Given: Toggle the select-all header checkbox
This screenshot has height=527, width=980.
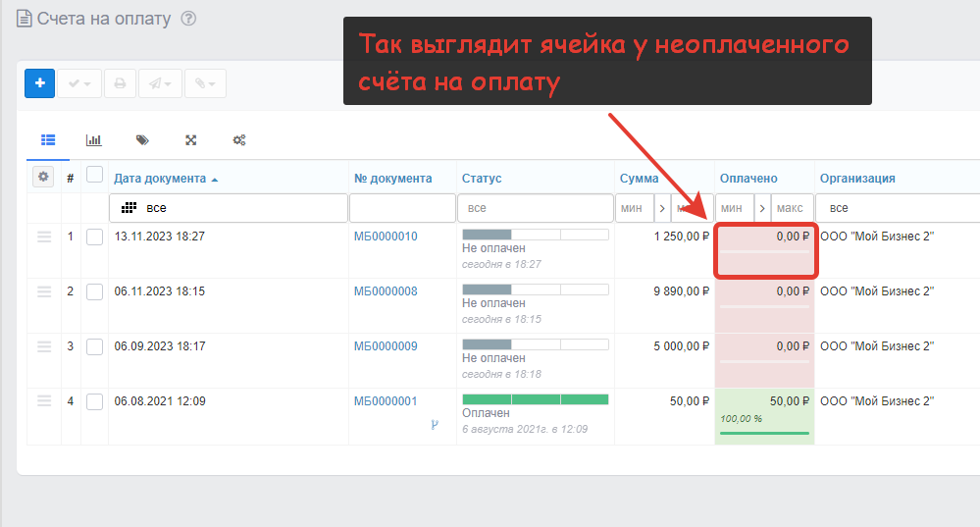Looking at the screenshot, I should click(x=94, y=175).
